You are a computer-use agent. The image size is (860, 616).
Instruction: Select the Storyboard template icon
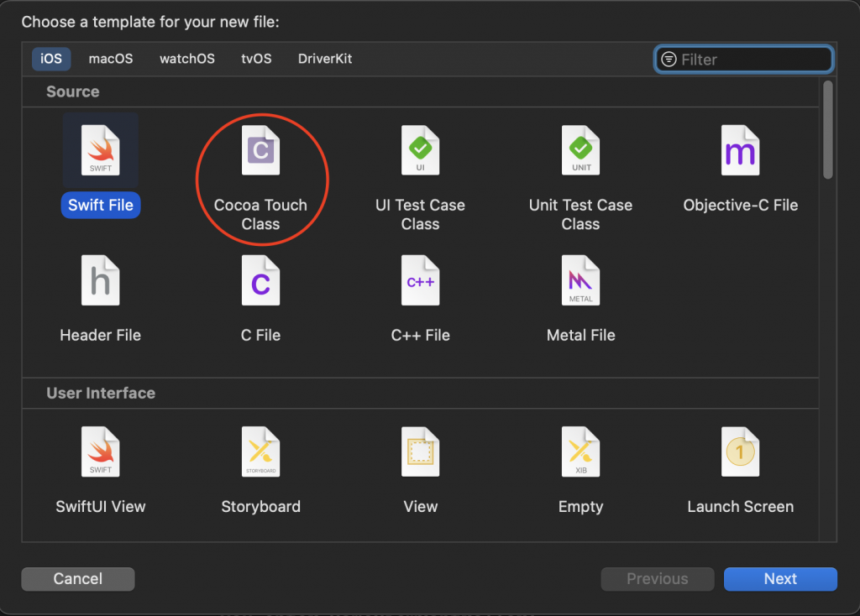[x=260, y=452]
